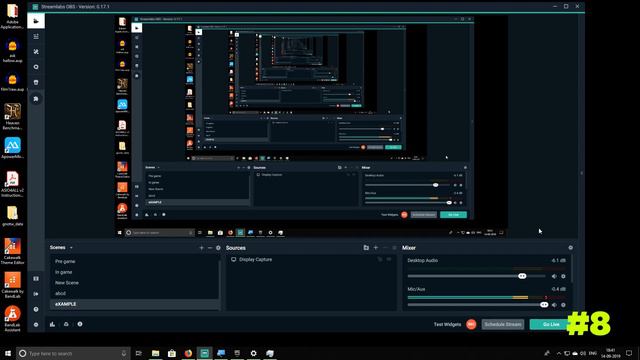Open the Scenes panel gear settings
Viewport: 640px width, 360px height.
click(218, 248)
